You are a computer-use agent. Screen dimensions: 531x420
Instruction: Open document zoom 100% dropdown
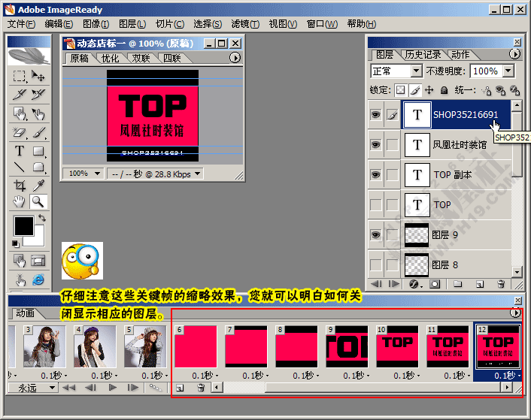97,174
